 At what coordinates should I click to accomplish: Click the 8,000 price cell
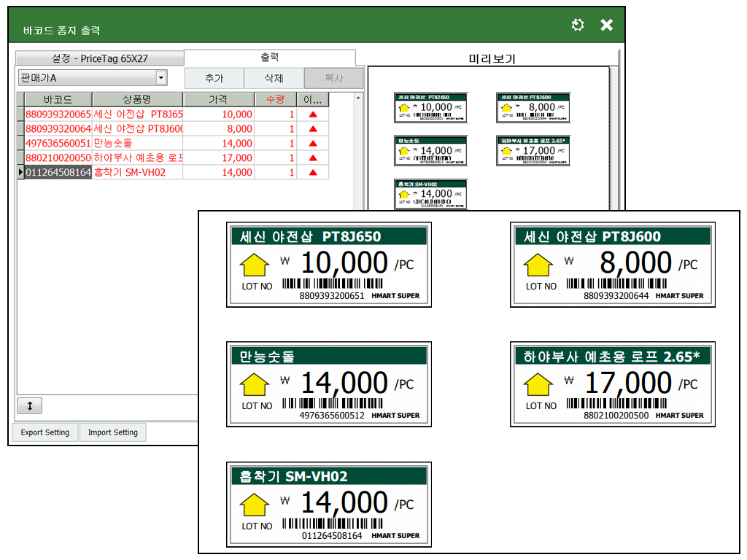pos(218,128)
